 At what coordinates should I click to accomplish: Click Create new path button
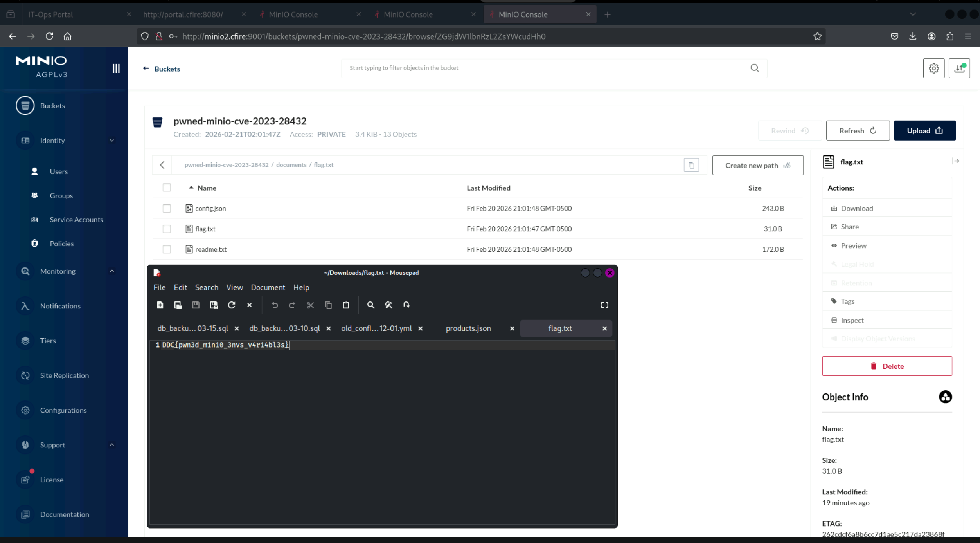click(758, 165)
